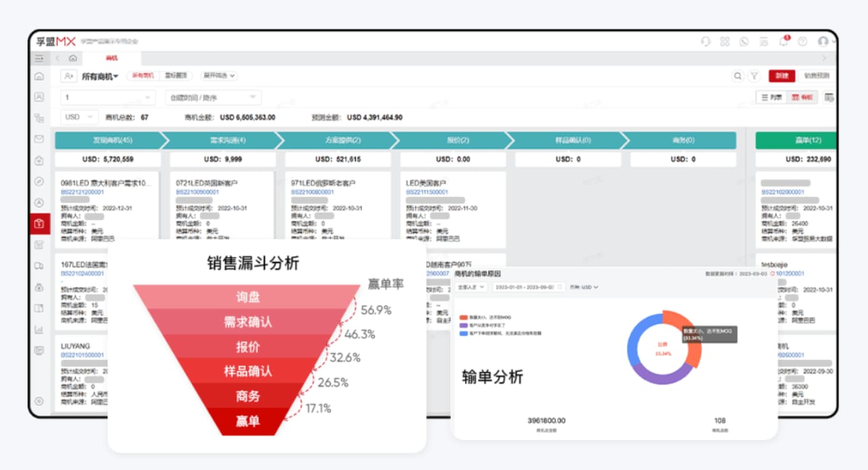Open the 创建时间/降序 sort dropdown
Image resolution: width=868 pixels, height=470 pixels.
(212, 97)
